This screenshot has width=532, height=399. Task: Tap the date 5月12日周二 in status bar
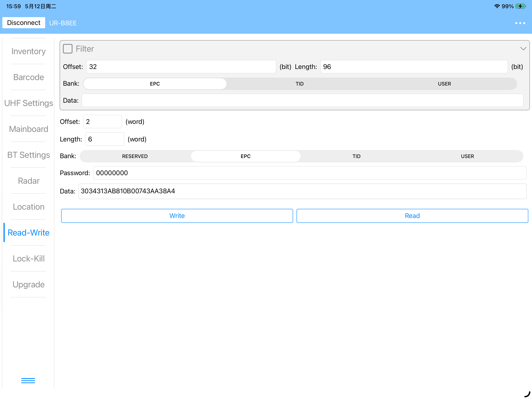click(x=40, y=6)
